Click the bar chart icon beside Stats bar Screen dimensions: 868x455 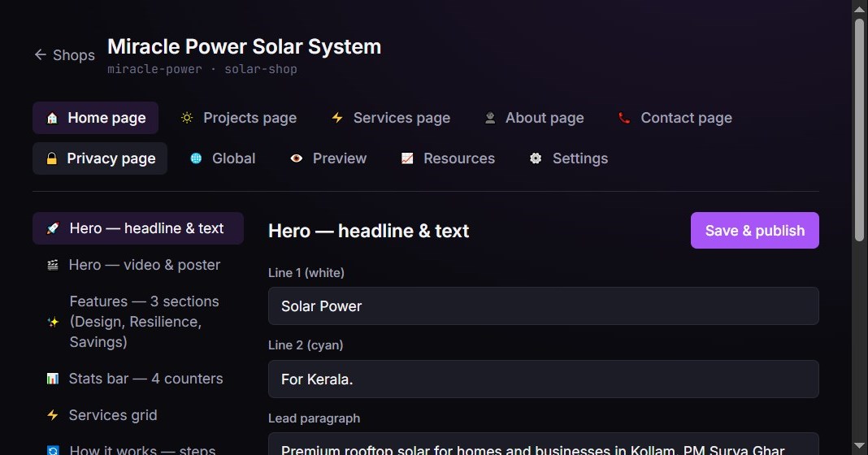tap(53, 379)
